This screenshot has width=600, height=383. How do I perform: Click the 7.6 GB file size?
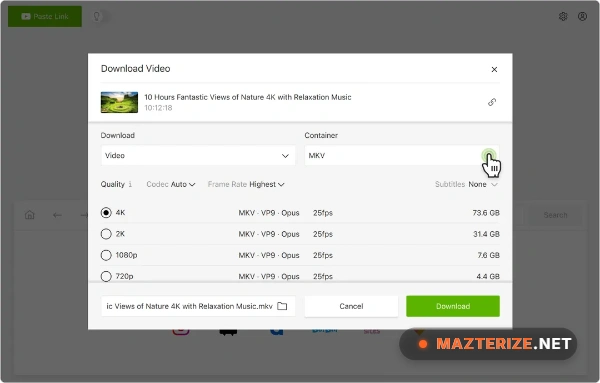pos(488,255)
